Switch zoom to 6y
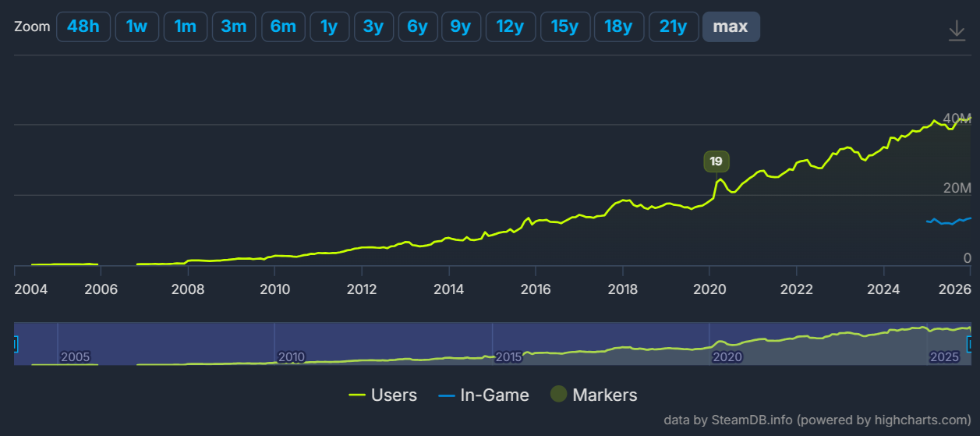The height and width of the screenshot is (436, 980). pyautogui.click(x=417, y=27)
